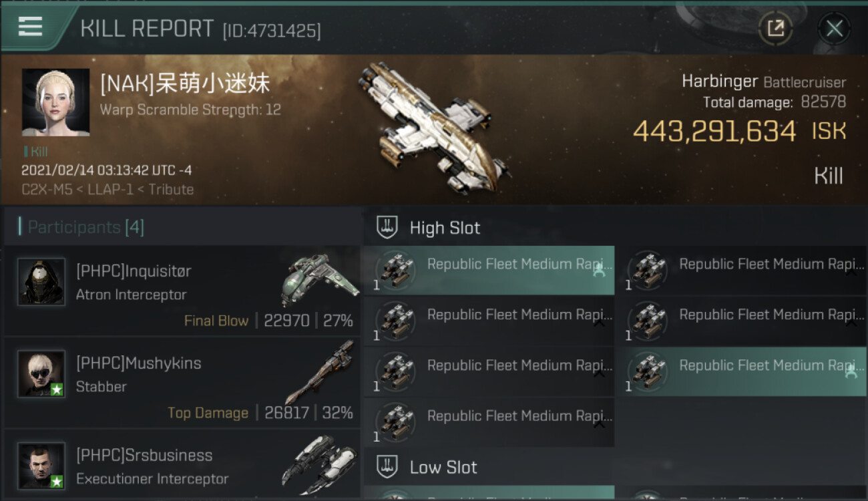Expand chevron on bottom-left high slot module

point(599,424)
